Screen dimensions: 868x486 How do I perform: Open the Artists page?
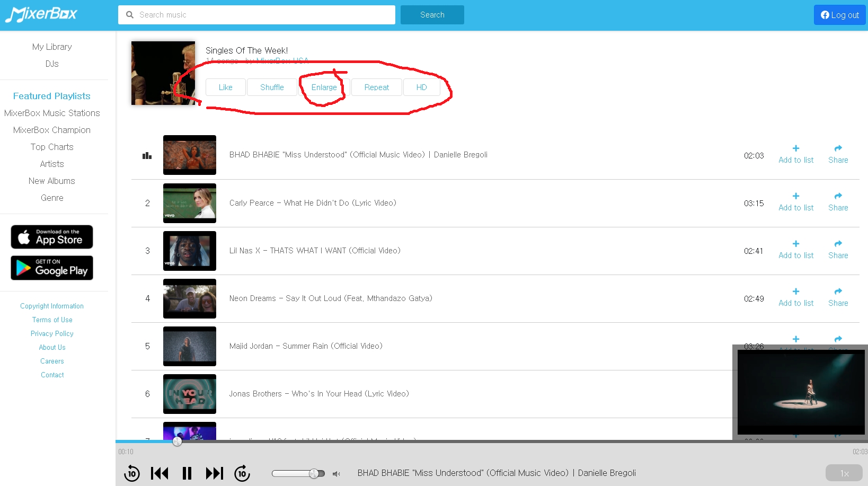[52, 164]
